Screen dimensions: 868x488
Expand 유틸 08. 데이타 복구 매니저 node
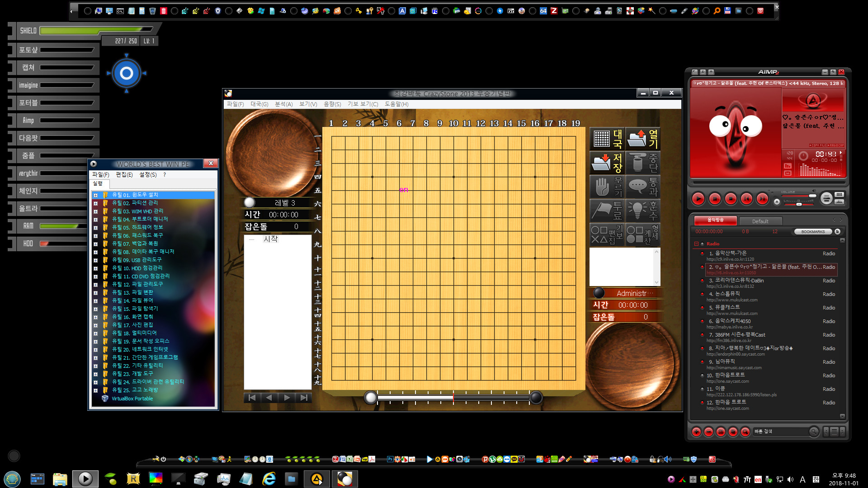tap(95, 252)
